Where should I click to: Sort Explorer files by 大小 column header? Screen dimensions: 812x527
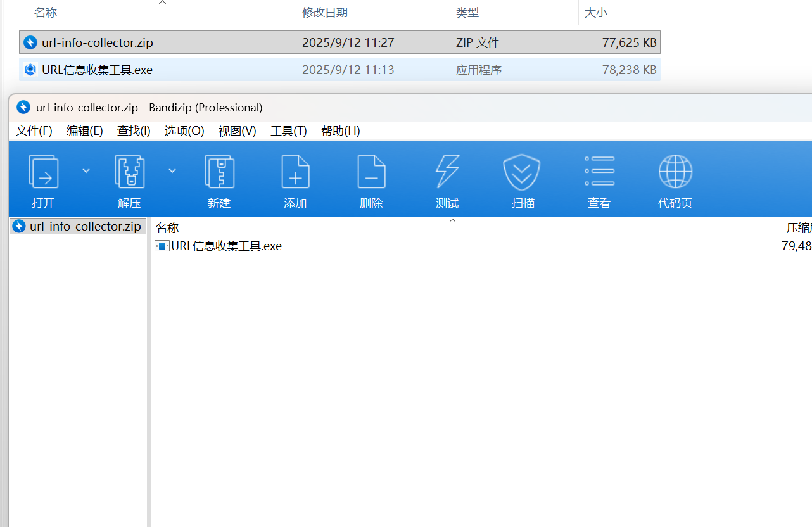click(x=595, y=13)
